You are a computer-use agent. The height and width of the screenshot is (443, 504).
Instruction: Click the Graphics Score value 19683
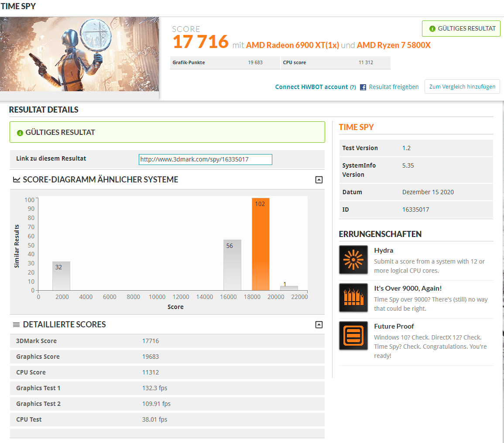coord(151,357)
